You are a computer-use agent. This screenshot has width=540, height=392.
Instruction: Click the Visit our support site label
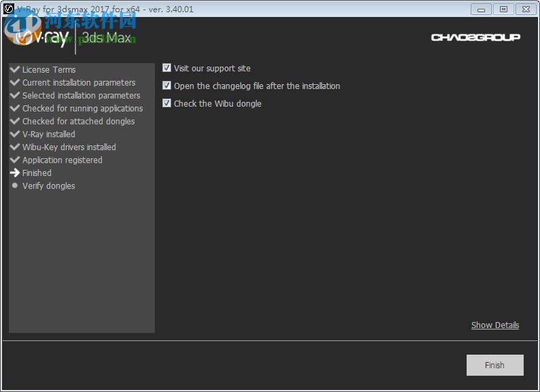(x=212, y=68)
